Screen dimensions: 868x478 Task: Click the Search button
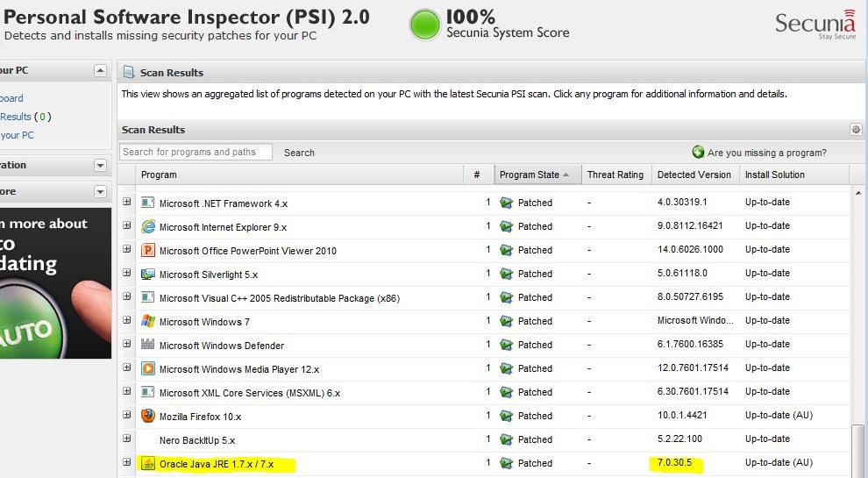click(x=299, y=153)
